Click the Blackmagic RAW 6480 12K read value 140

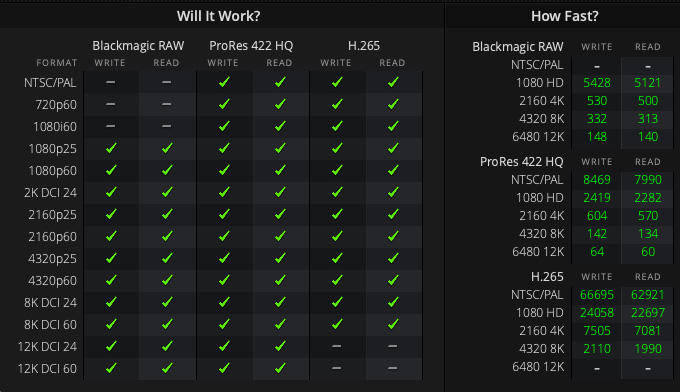[x=648, y=137]
